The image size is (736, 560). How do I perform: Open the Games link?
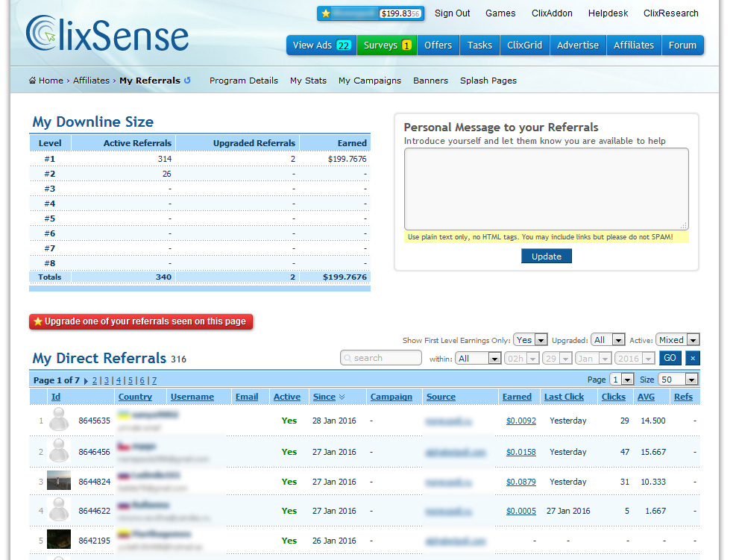(500, 13)
